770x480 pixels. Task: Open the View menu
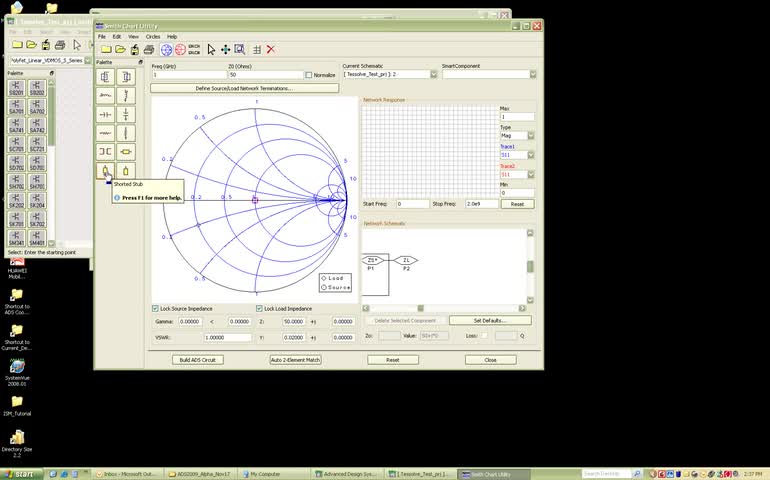pos(133,36)
